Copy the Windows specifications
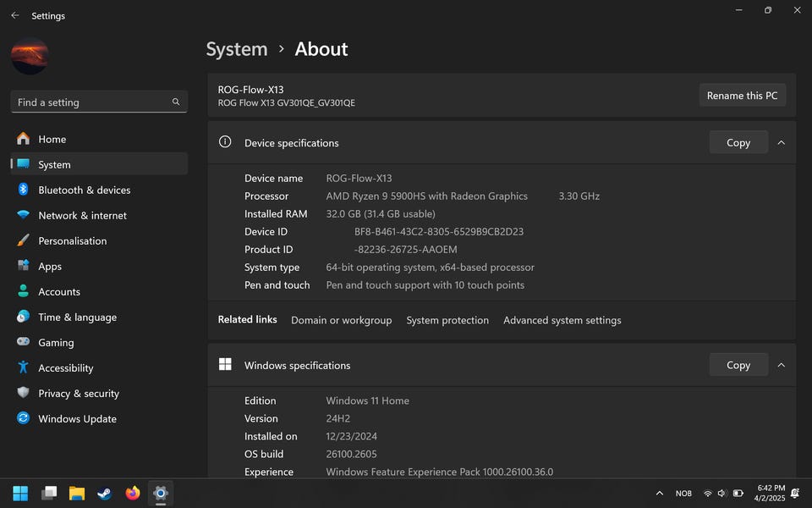Image resolution: width=812 pixels, height=508 pixels. coord(738,365)
